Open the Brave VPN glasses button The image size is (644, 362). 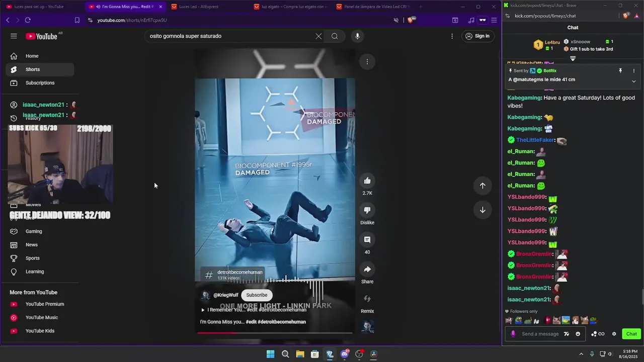pyautogui.click(x=482, y=20)
